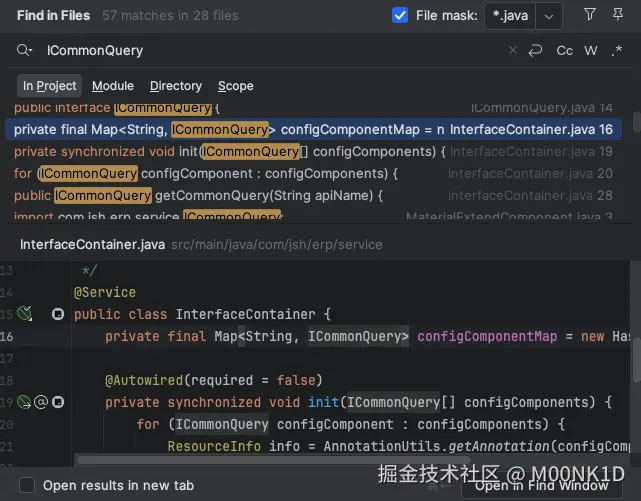Toggle Match Case (Cc) option
641x501 pixels.
coord(565,51)
